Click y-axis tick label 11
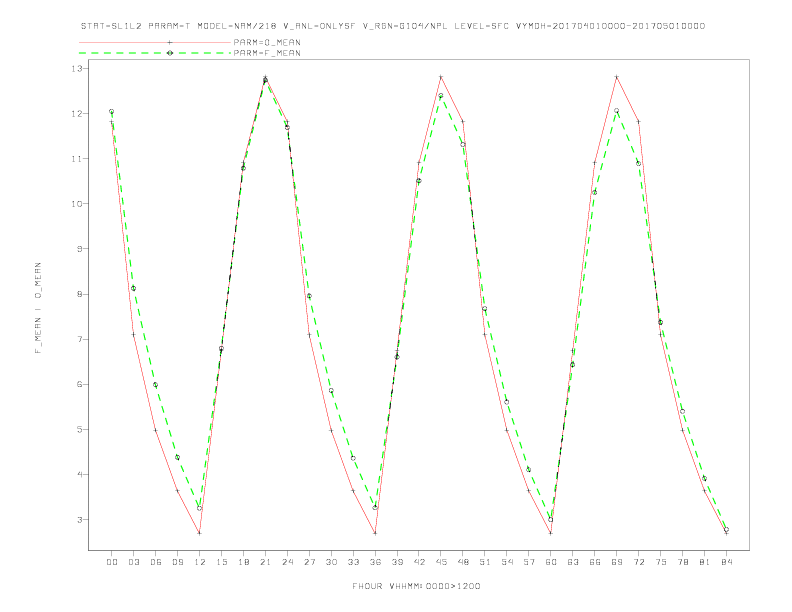The height and width of the screenshot is (612, 792). [77, 159]
